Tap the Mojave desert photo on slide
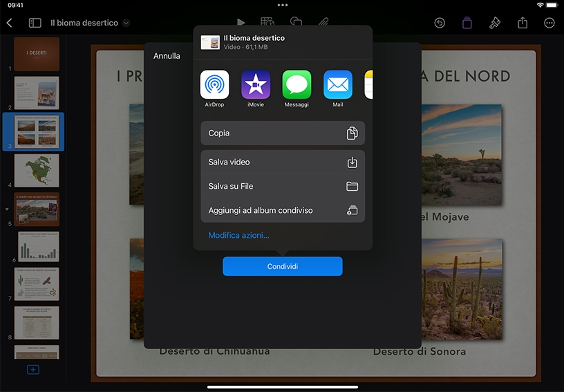Viewport: 564px width, 392px height. click(x=462, y=155)
